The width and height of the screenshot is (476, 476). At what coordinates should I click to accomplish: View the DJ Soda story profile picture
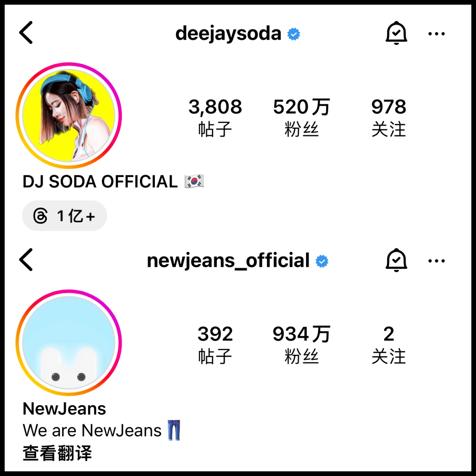pyautogui.click(x=69, y=115)
